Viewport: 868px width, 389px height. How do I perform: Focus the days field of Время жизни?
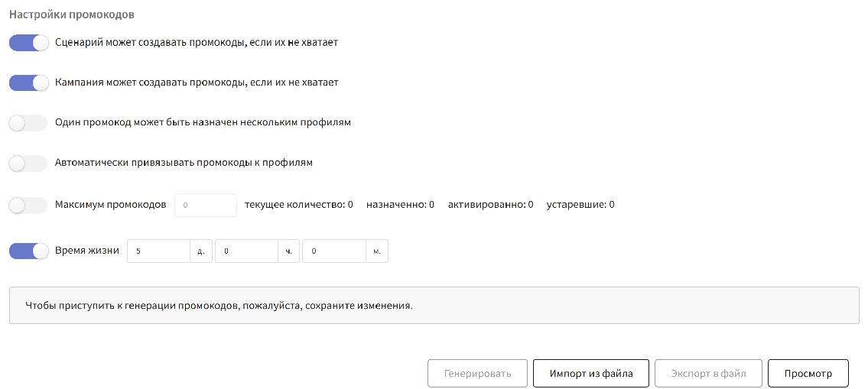tap(158, 251)
